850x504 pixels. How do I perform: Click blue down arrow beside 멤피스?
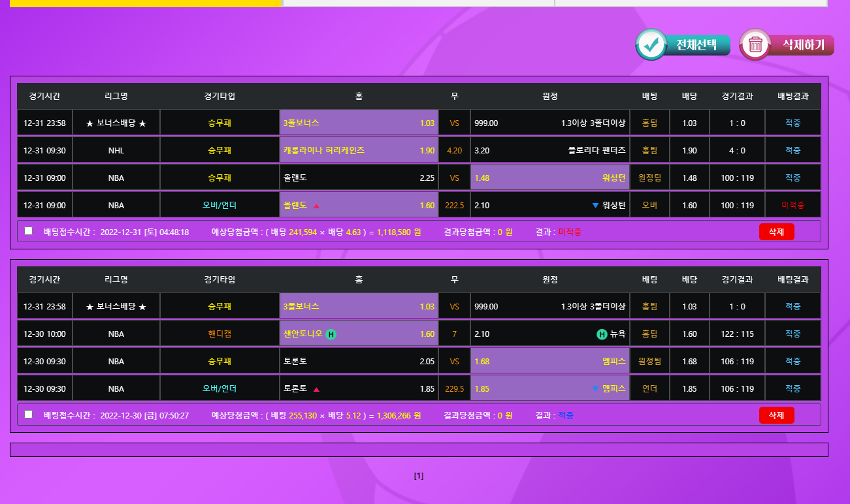tap(595, 389)
